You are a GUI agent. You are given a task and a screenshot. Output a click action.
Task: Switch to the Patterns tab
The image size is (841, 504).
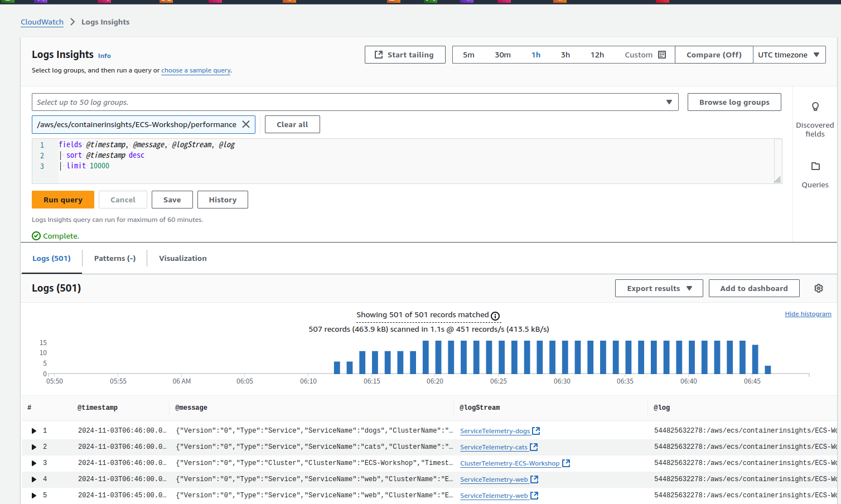point(115,258)
